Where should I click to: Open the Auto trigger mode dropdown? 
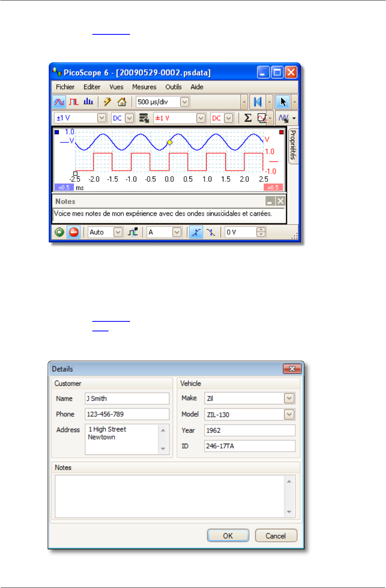point(118,232)
